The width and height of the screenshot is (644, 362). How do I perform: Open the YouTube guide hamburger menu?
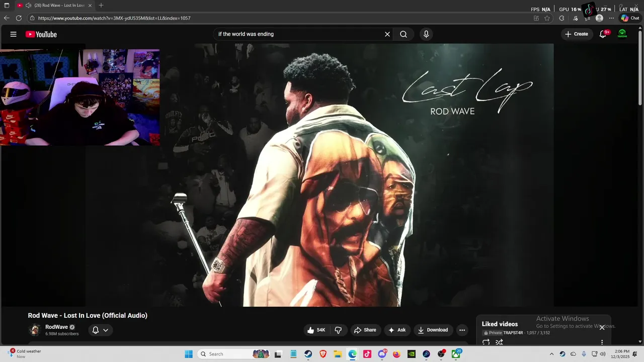coord(14,34)
